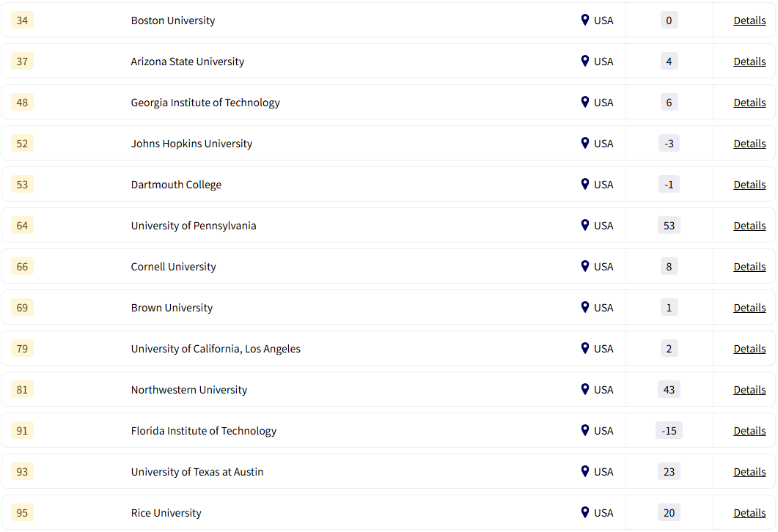778x532 pixels.
Task: Open Details for University of Texas at Austin
Action: click(749, 472)
